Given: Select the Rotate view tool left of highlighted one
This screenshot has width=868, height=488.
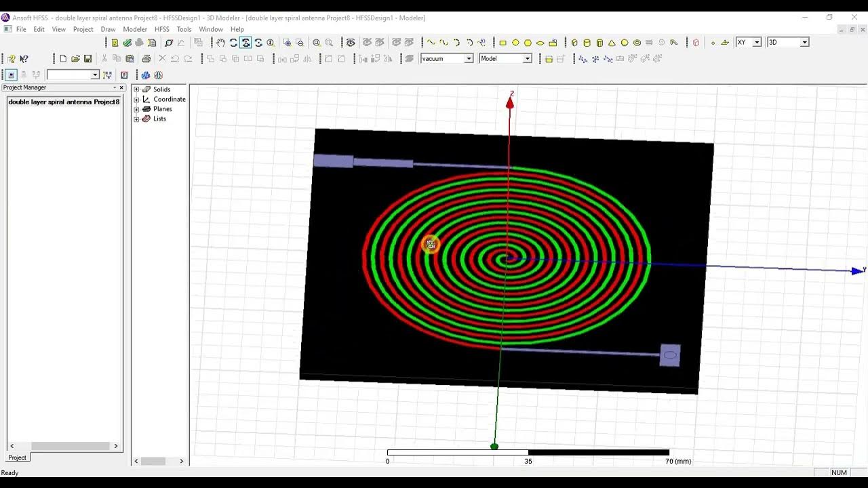Looking at the screenshot, I should coord(233,43).
